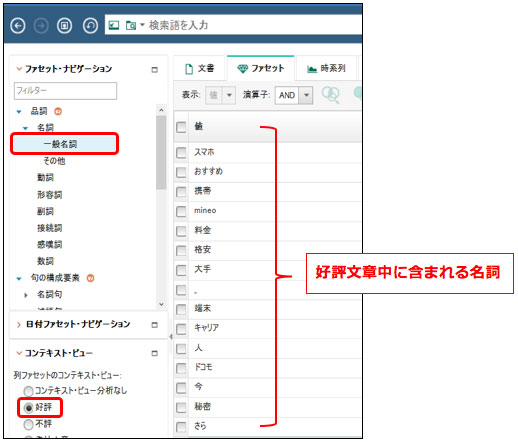Click the square stop icon in header
This screenshot has width=518, height=442.
click(x=64, y=25)
